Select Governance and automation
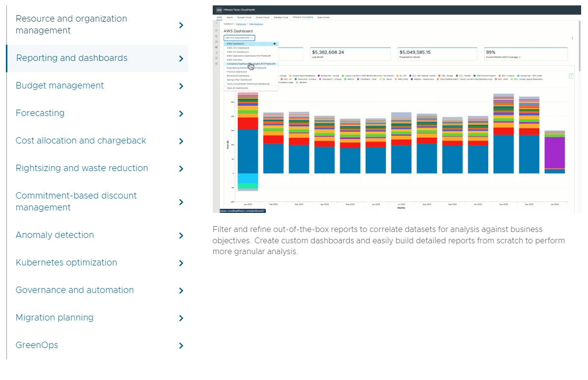588x380 pixels. click(x=97, y=290)
